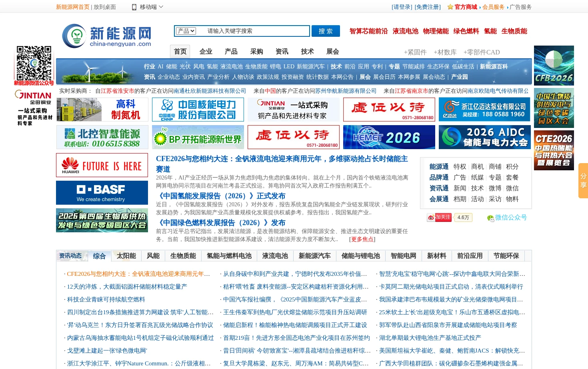Screen dimensions: 588x369
Task: Open the 产品 search category dropdown
Action: pyautogui.click(x=186, y=31)
